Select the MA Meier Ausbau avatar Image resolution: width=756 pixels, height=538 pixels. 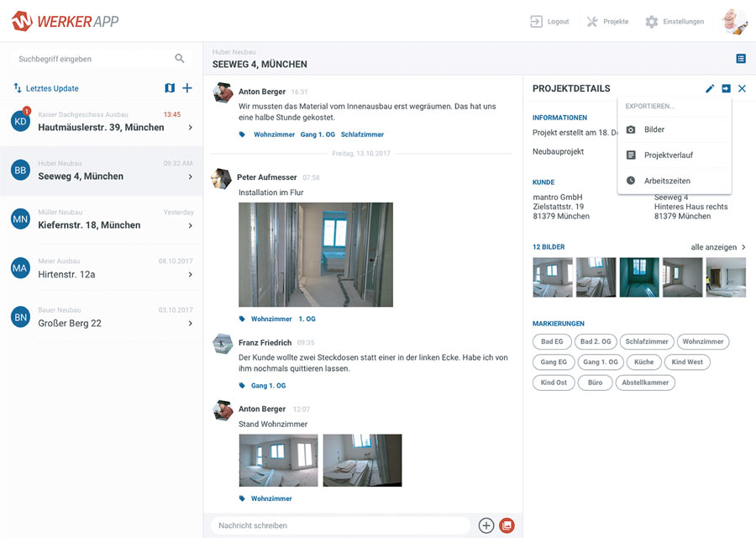click(20, 268)
